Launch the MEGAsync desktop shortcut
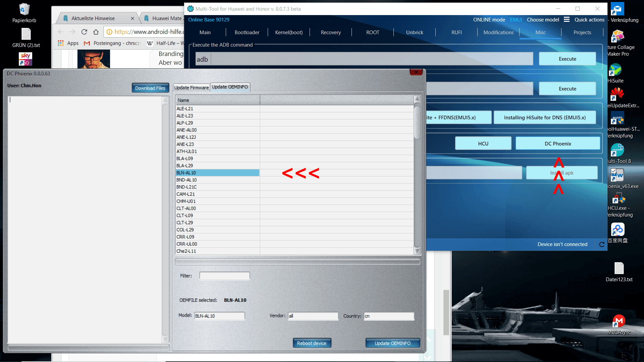This screenshot has width=644, height=362. click(x=619, y=321)
